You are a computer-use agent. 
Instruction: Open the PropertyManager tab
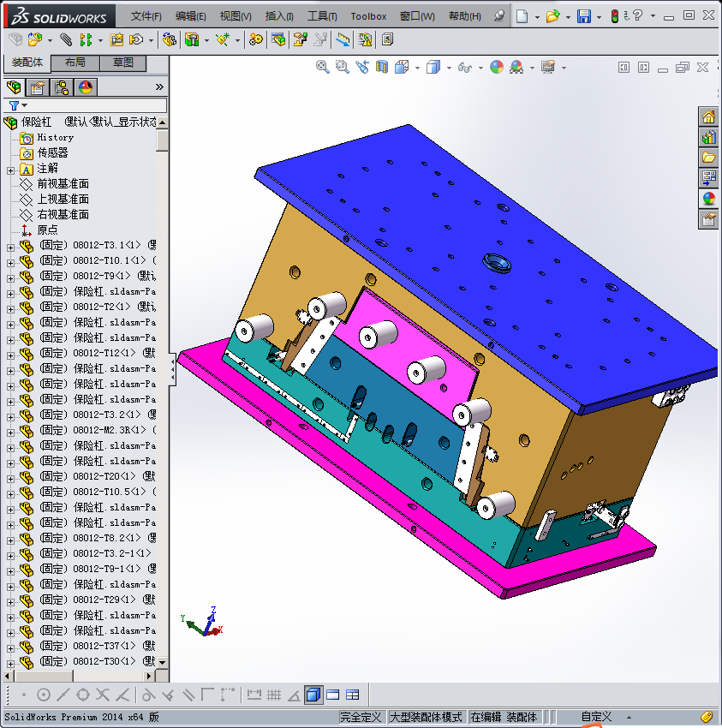click(x=38, y=87)
